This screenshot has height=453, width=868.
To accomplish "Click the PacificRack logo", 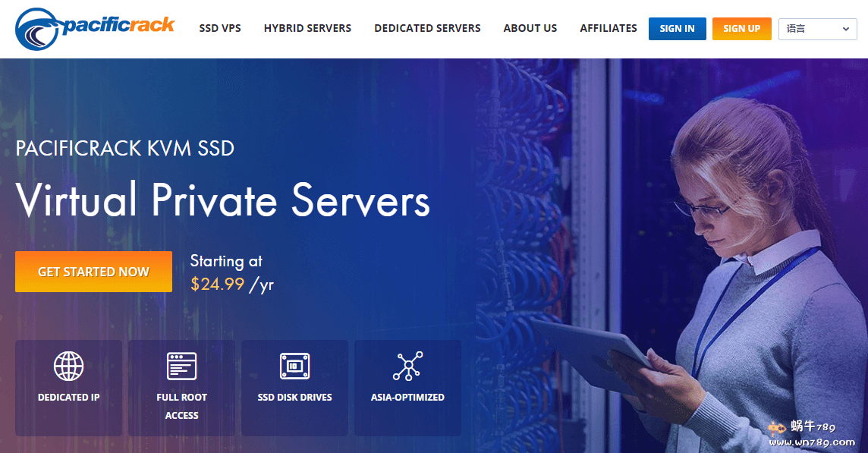I will (95, 28).
